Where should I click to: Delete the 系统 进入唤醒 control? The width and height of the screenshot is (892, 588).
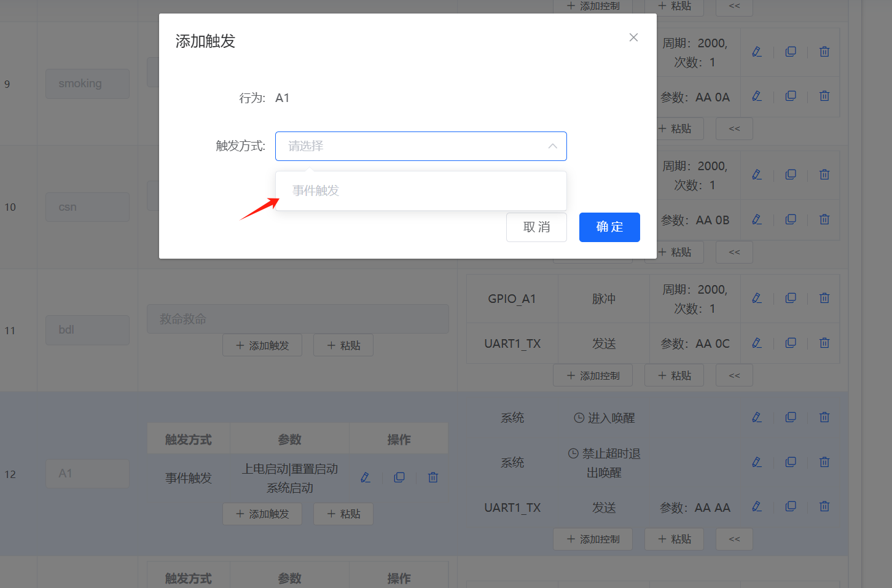point(824,417)
